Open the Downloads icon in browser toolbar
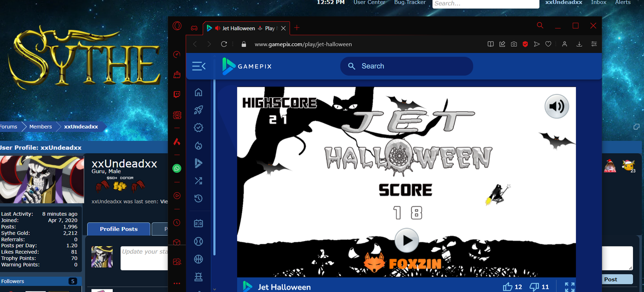Viewport: 644px width, 292px height. [x=580, y=44]
